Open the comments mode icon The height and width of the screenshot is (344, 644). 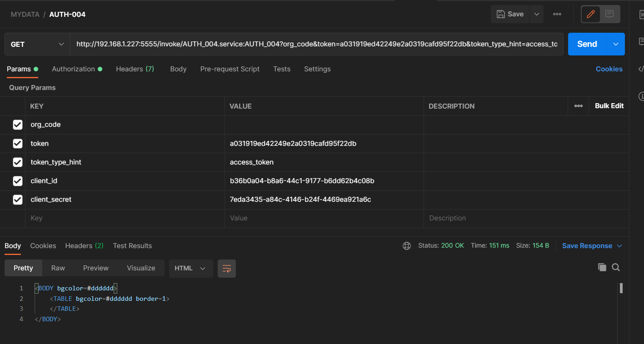[x=609, y=14]
